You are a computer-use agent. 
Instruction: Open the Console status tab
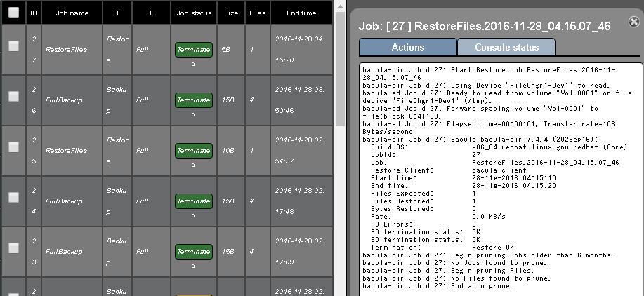tap(506, 47)
